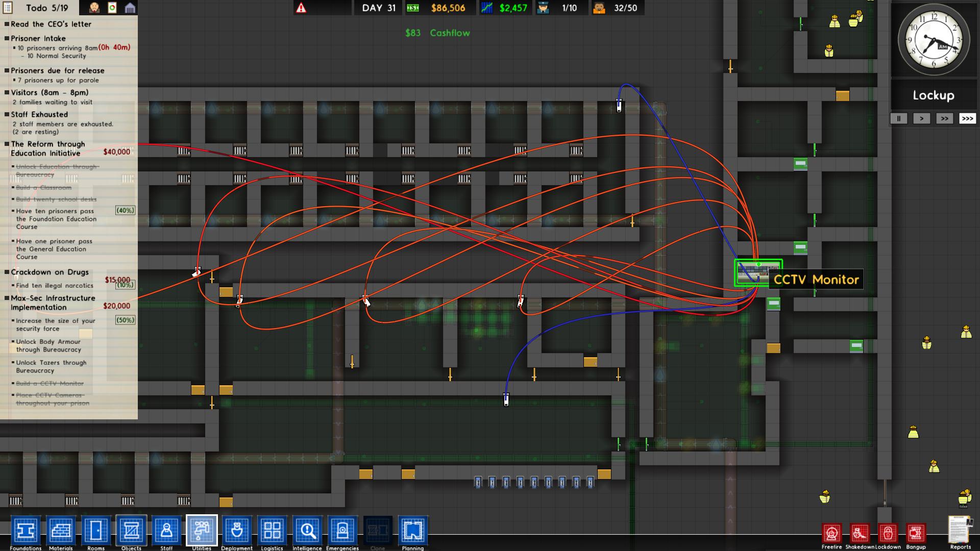
Task: Open the Planning tool
Action: (413, 531)
